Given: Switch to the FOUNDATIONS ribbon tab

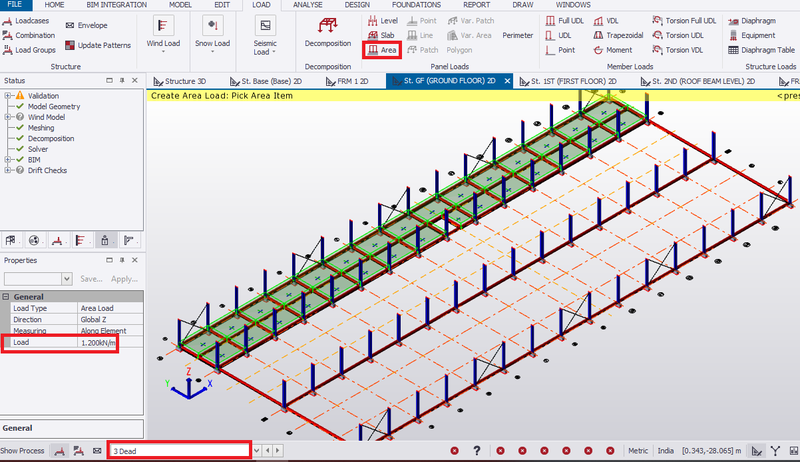Looking at the screenshot, I should point(416,5).
